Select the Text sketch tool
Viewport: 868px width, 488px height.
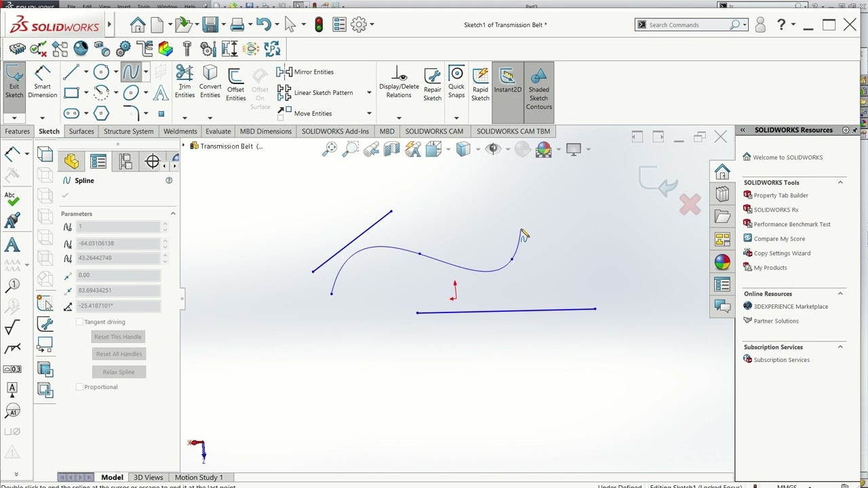coord(161,93)
